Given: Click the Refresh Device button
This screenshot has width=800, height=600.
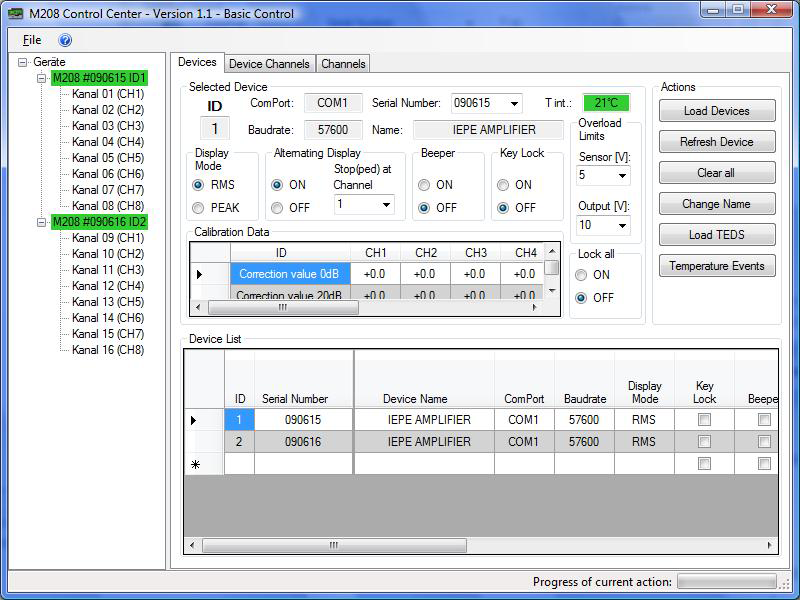Looking at the screenshot, I should (x=717, y=142).
